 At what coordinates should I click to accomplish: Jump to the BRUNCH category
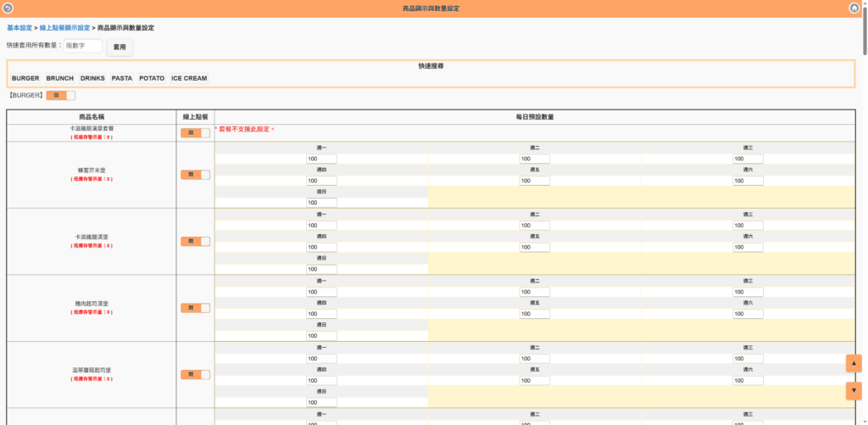(59, 78)
